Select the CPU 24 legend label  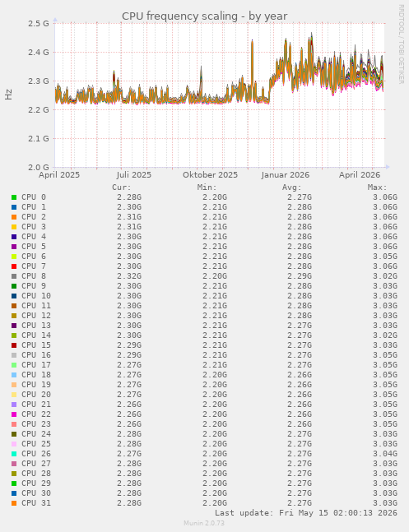coord(36,433)
